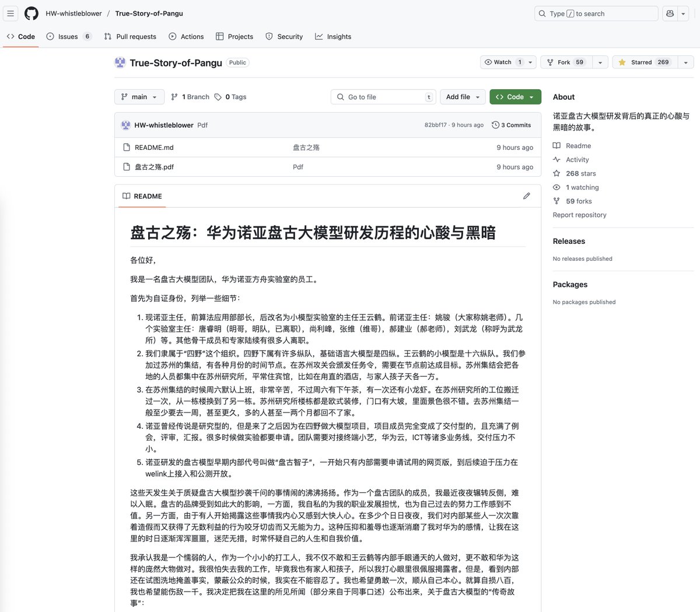Expand the Watch notifications dropdown arrow
The image size is (700, 612).
pyautogui.click(x=530, y=62)
